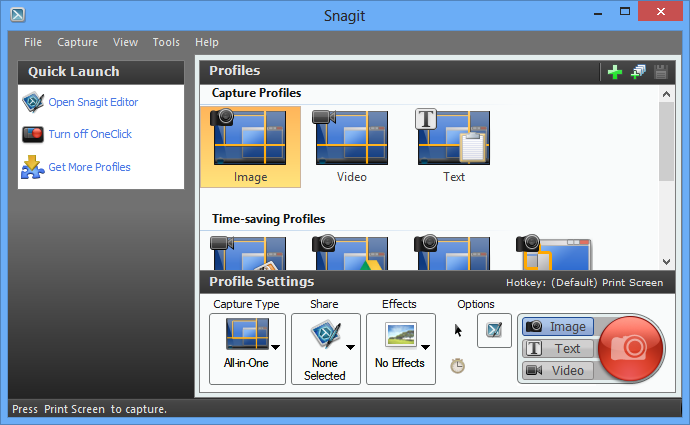Open the Tools menu

click(x=166, y=42)
